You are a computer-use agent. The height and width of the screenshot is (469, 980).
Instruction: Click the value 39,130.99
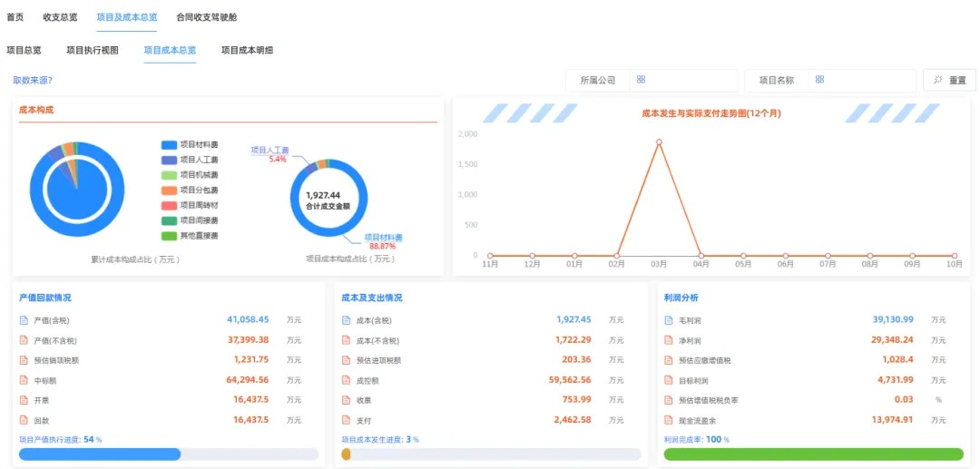[x=893, y=319]
